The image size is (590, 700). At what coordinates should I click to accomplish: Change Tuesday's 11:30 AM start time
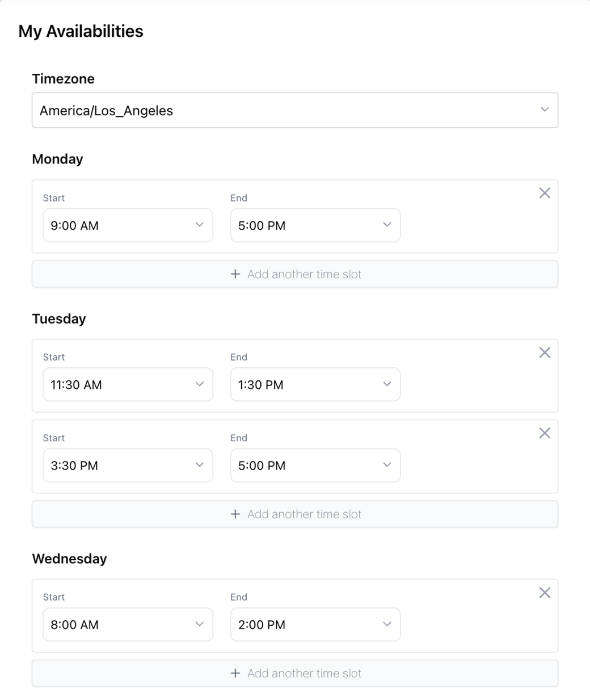click(128, 384)
